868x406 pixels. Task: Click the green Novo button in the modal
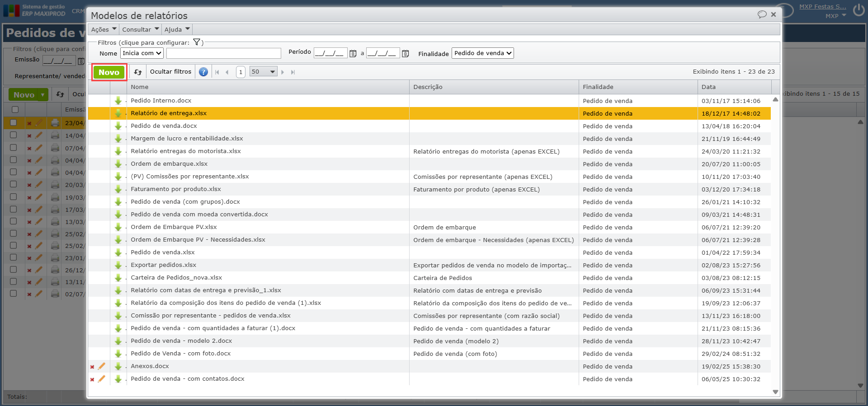click(x=109, y=72)
